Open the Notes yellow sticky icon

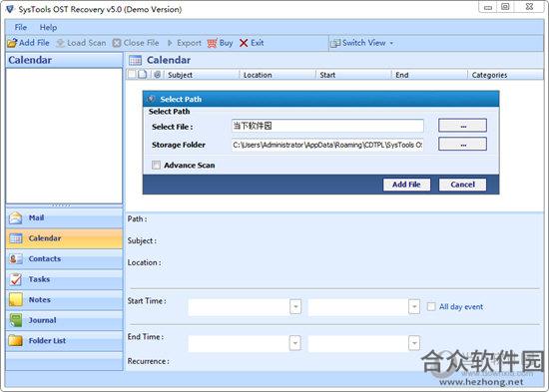pyautogui.click(x=15, y=299)
